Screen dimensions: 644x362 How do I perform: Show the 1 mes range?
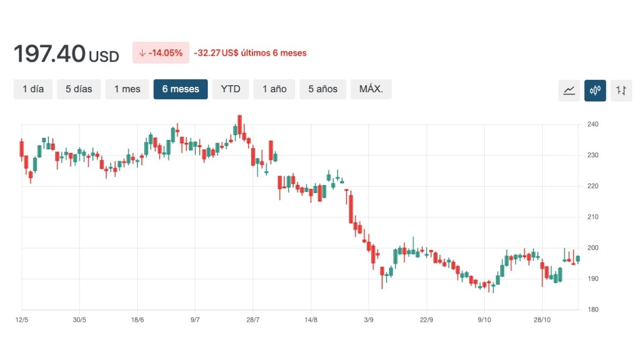pos(127,89)
